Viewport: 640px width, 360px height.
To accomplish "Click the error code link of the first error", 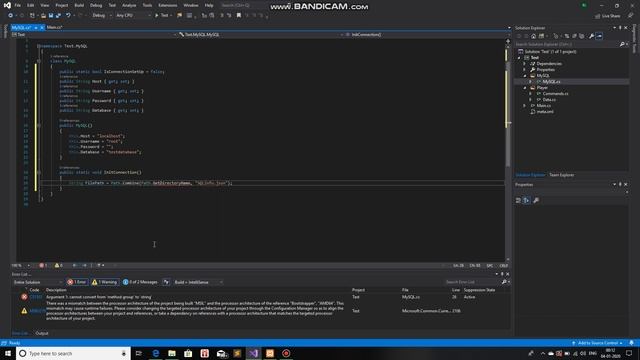I will click(36, 297).
